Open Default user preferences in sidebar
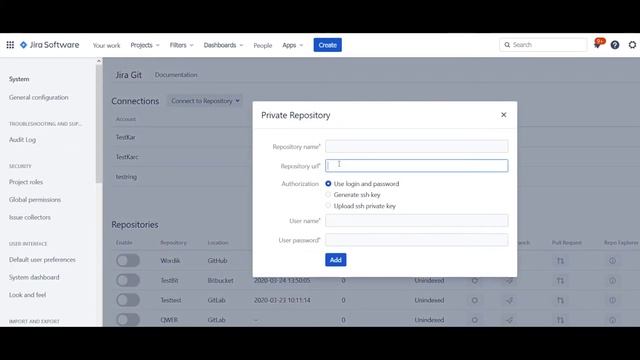The width and height of the screenshot is (640, 360). (42, 260)
